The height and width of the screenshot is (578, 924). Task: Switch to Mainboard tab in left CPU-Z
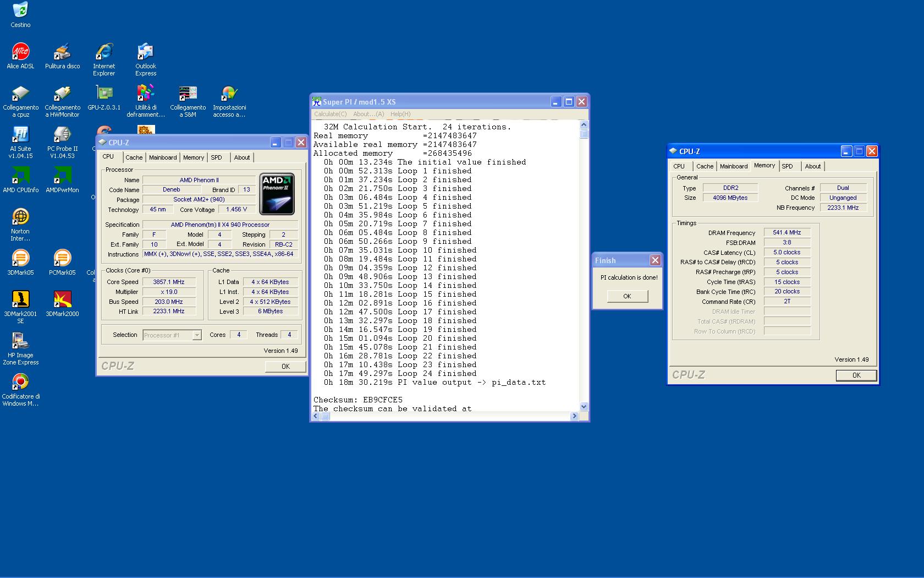click(163, 157)
